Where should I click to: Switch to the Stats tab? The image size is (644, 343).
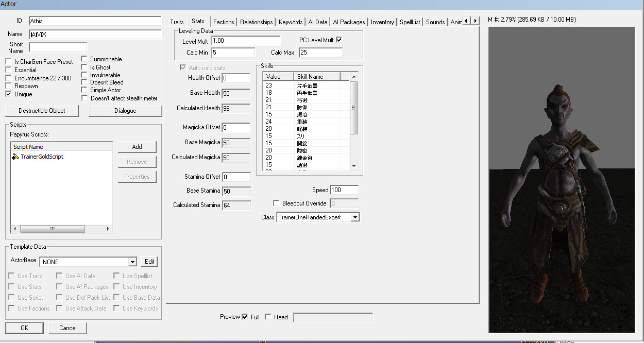coord(198,21)
